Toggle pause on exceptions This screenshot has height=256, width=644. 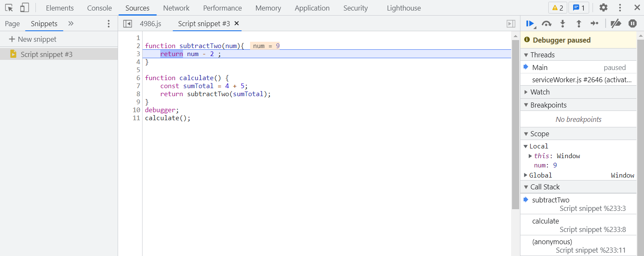[x=633, y=24]
